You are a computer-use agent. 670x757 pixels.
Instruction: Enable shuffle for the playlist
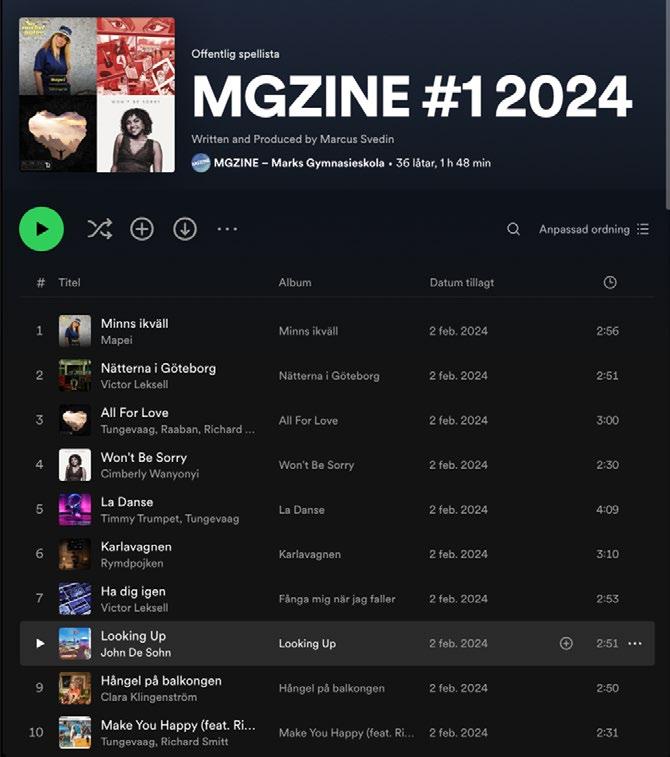tap(100, 229)
